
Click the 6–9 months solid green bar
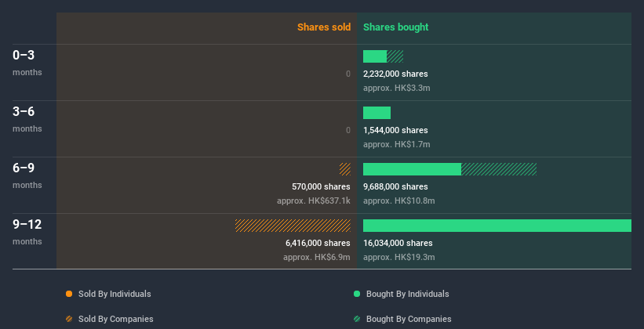click(x=412, y=169)
